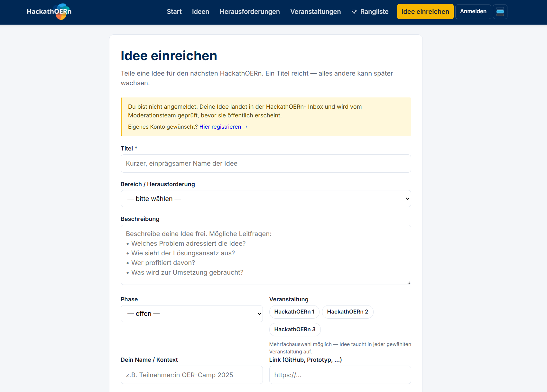547x392 pixels.
Task: Click the Anmelden button
Action: (x=473, y=12)
